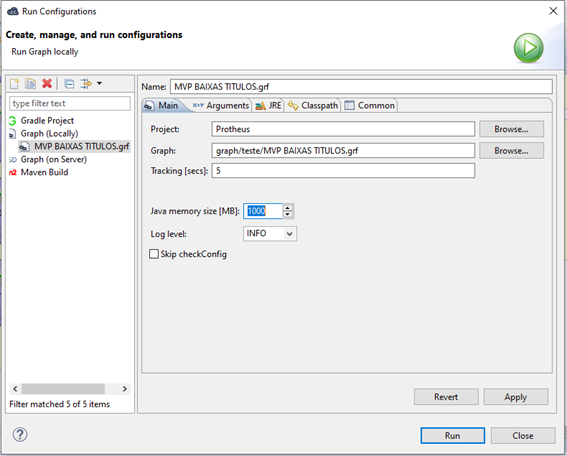The image size is (567, 456).
Task: Click the filter launch configurations icon
Action: [x=86, y=84]
